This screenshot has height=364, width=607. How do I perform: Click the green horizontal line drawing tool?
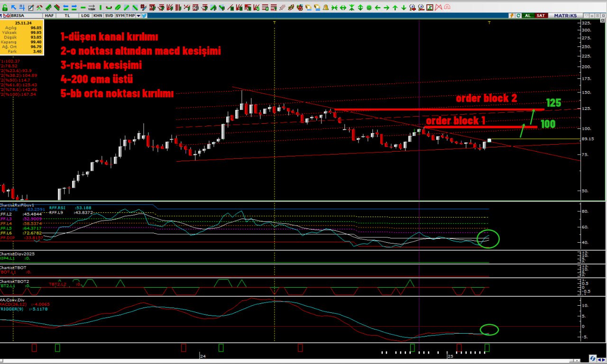pos(83,8)
